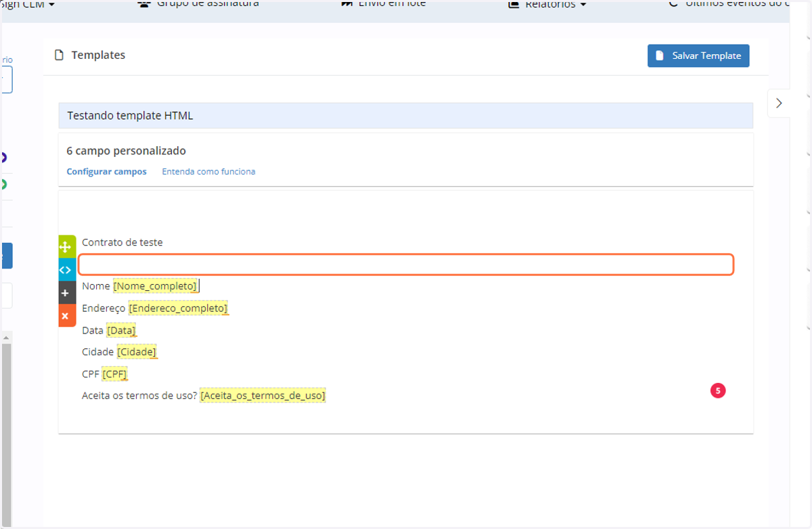Click the empty orange-outlined text block
The width and height of the screenshot is (812, 529).
[406, 264]
